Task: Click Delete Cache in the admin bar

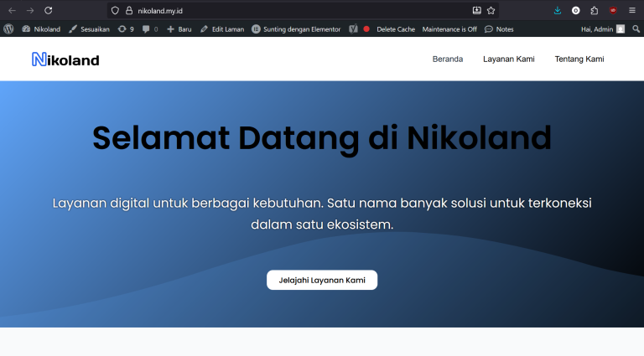Action: [x=396, y=29]
